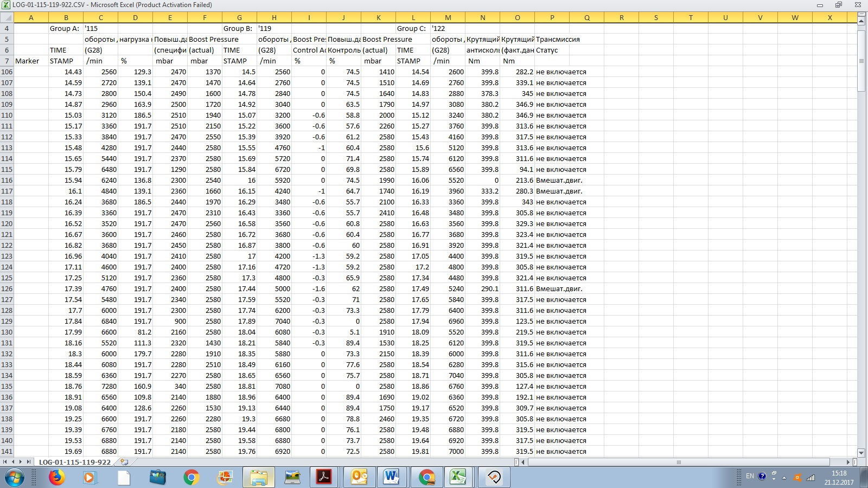Select the 378.3 value in row 108
The width and height of the screenshot is (868, 488).
tap(482, 93)
